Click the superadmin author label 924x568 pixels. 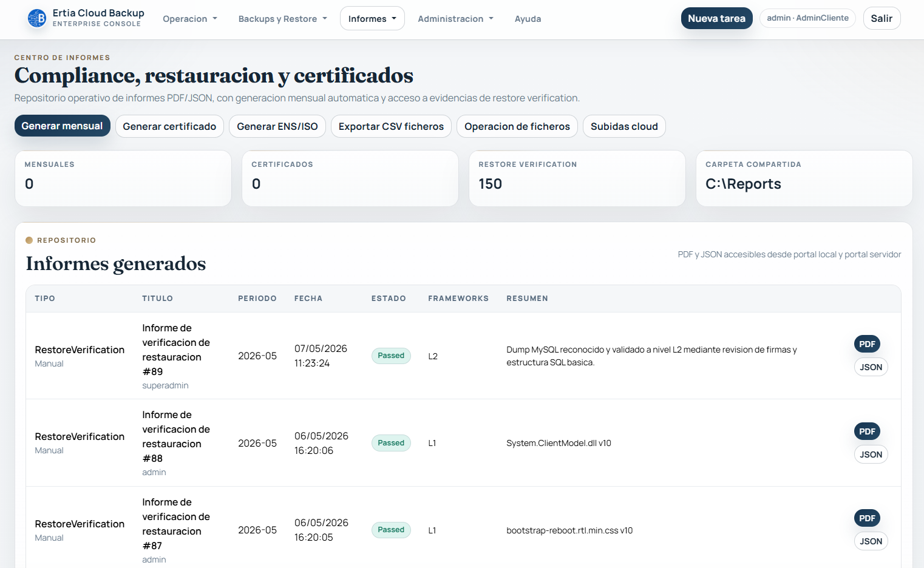pos(165,385)
